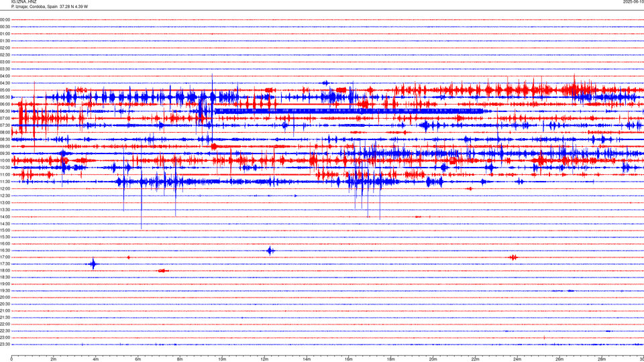Click the 4m minute axis label
Image resolution: width=644 pixels, height=362 pixels.
coord(96,359)
